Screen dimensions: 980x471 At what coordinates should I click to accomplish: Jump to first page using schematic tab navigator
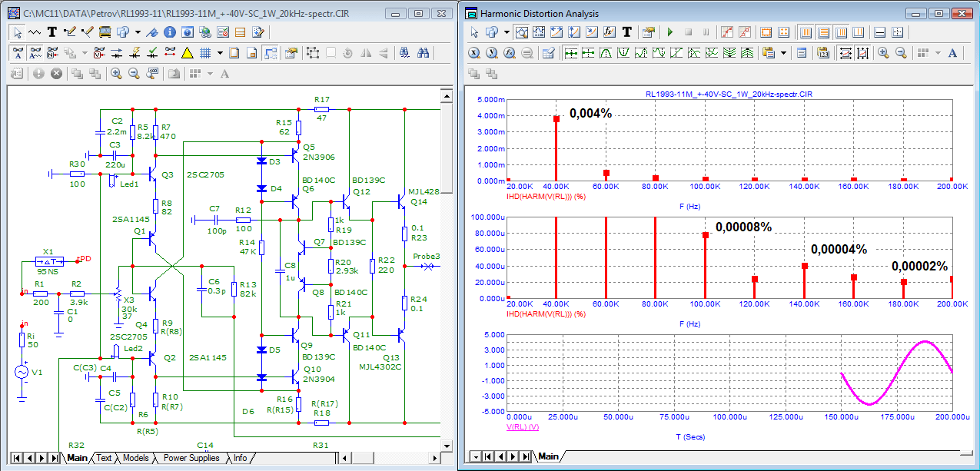(x=15, y=458)
